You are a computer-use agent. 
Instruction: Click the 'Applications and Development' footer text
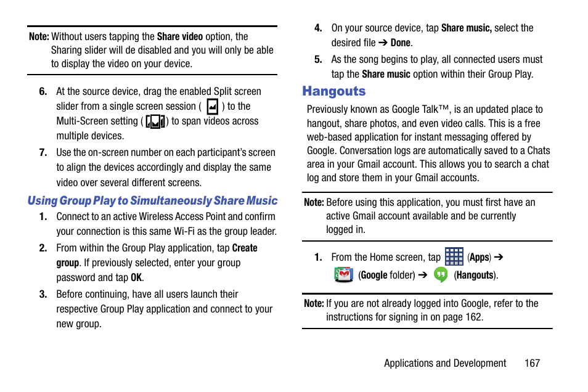[x=445, y=363]
